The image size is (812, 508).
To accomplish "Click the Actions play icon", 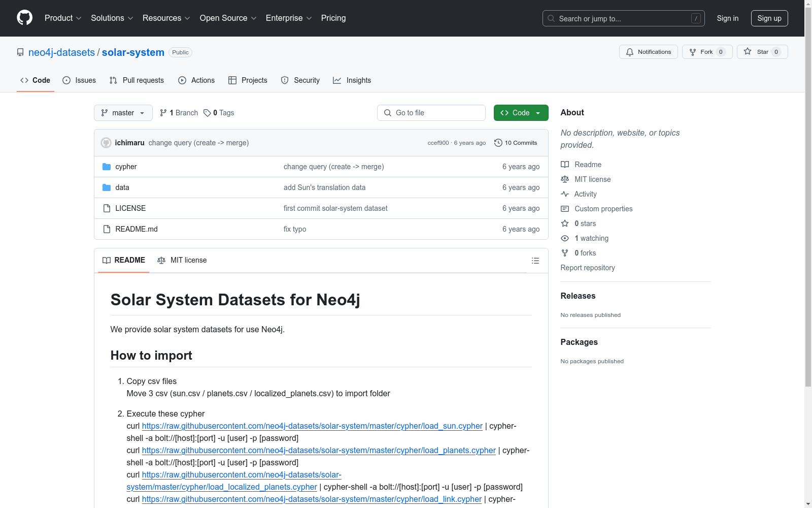I will (182, 80).
